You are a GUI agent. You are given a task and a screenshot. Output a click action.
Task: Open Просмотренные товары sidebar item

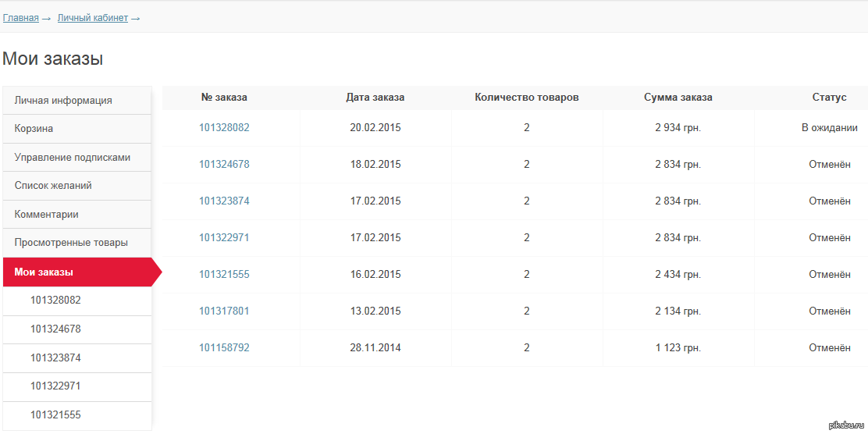coord(77,243)
